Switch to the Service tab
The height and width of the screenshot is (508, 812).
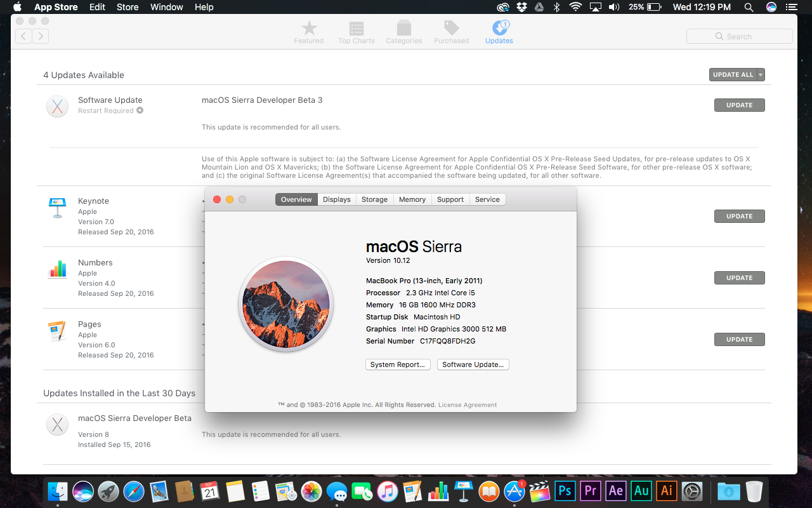point(488,199)
